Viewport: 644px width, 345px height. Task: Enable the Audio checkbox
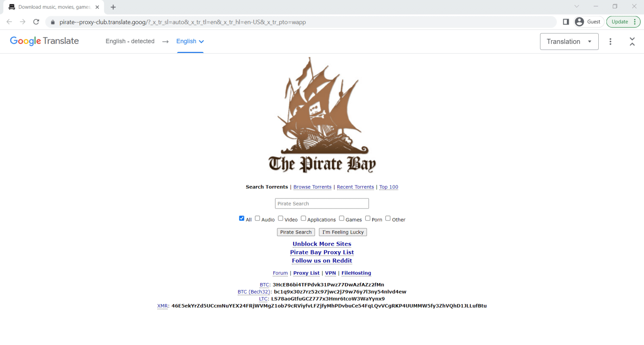point(257,218)
